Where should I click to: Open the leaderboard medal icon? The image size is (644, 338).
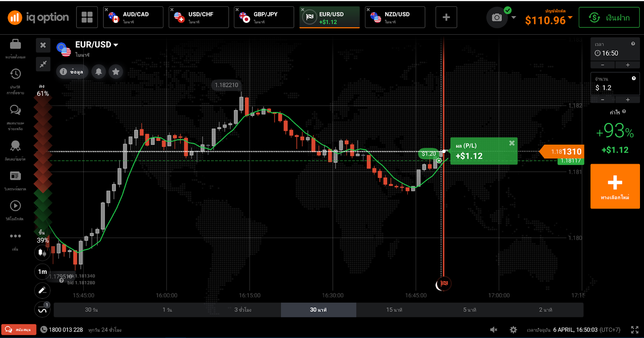point(15,145)
